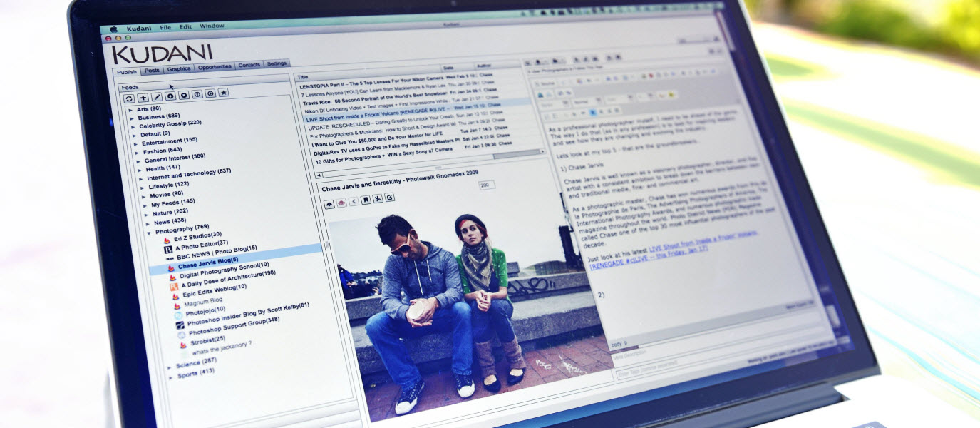Open the Edit menu
The height and width of the screenshot is (428, 980).
pyautogui.click(x=185, y=26)
